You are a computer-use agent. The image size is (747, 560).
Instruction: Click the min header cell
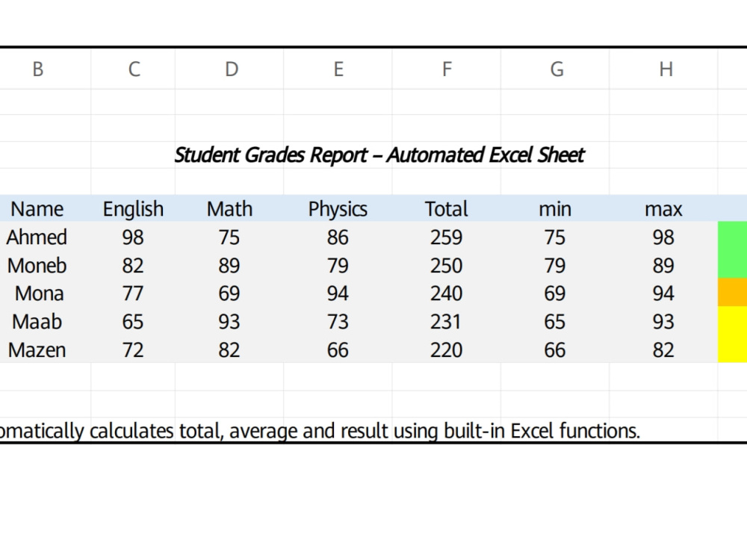(555, 208)
